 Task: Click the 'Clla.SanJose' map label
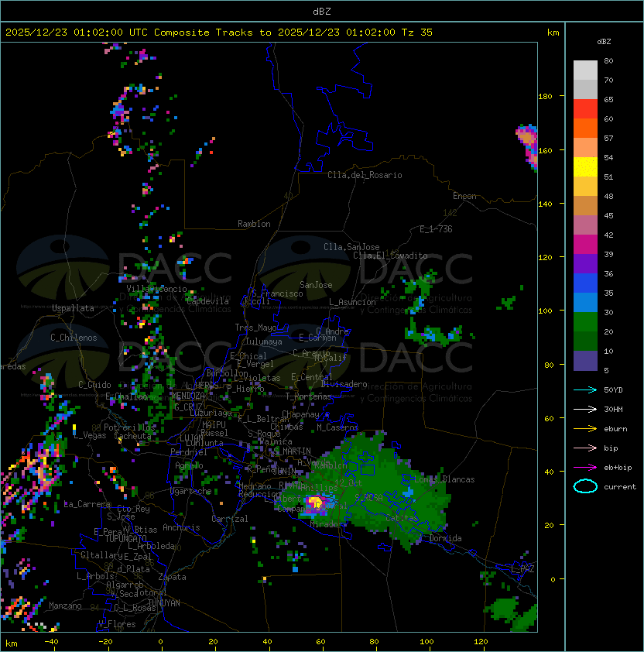pos(351,247)
